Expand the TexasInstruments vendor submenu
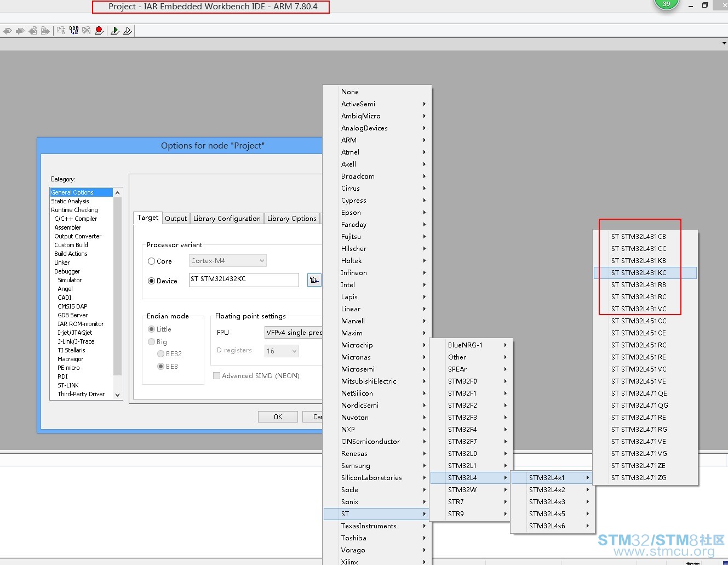 click(x=377, y=526)
